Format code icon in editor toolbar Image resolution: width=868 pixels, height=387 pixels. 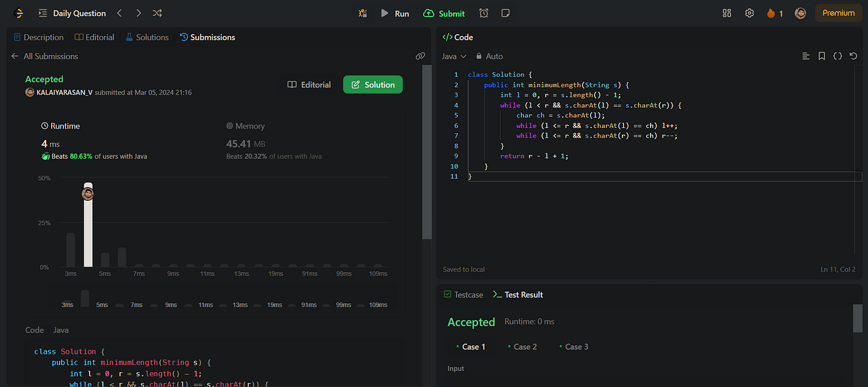806,56
